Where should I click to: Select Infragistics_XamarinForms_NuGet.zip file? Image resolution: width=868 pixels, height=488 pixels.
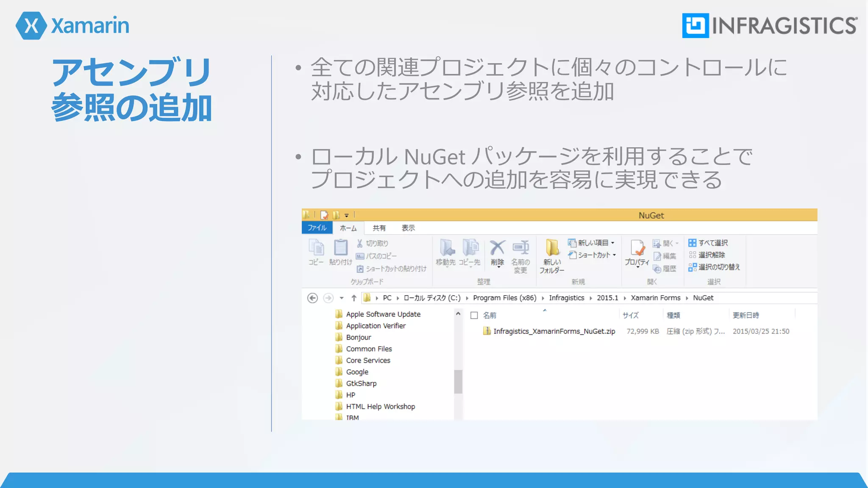(x=554, y=331)
